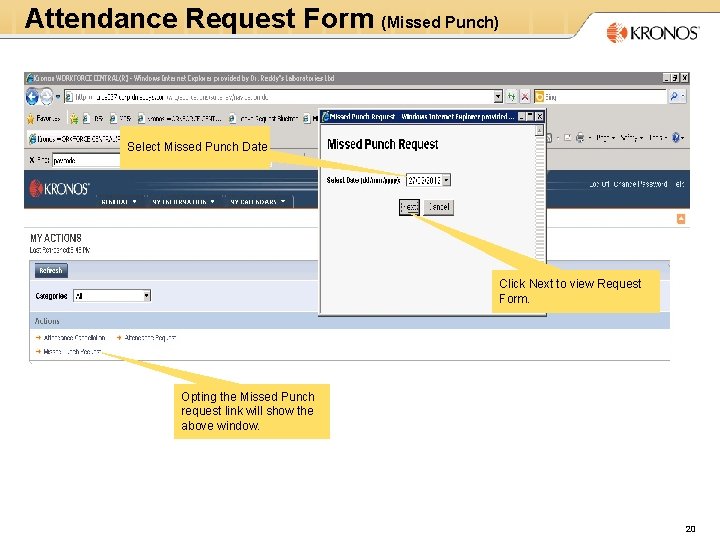Screen dimensions: 720x540
Task: Click the Print icon in command bar
Action: click(580, 138)
